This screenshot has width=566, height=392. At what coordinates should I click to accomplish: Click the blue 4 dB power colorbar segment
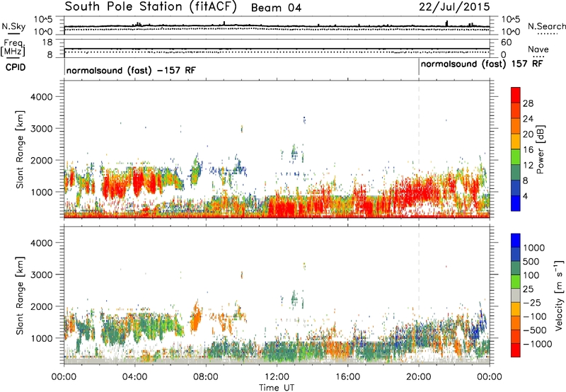click(516, 203)
